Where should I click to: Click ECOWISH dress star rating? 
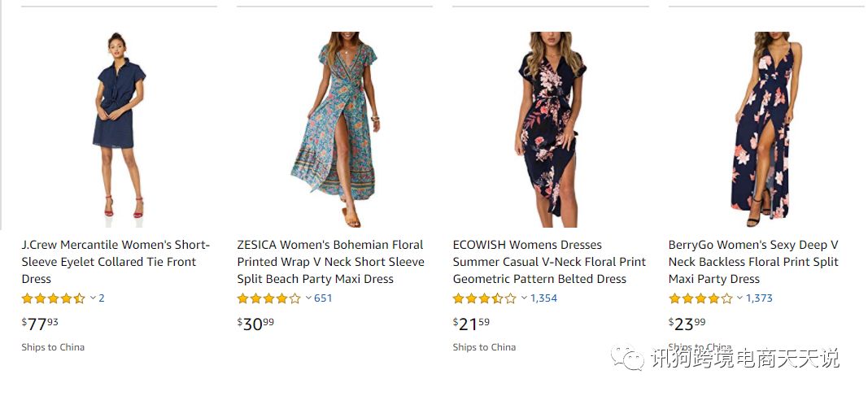click(x=484, y=298)
